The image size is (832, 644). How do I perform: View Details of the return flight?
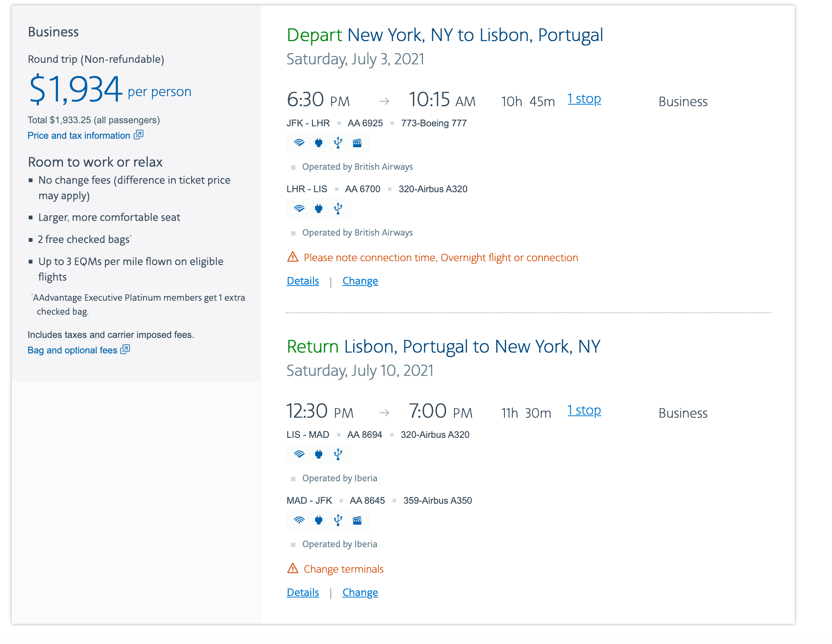302,592
